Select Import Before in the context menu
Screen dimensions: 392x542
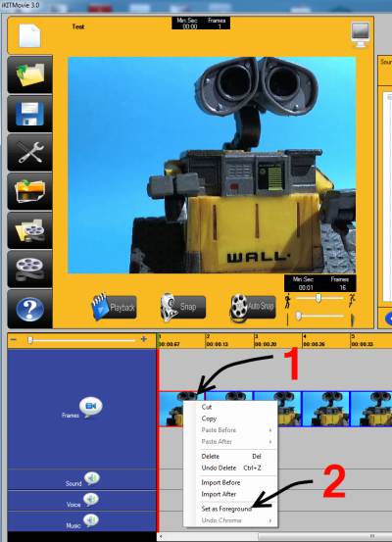[x=220, y=482]
